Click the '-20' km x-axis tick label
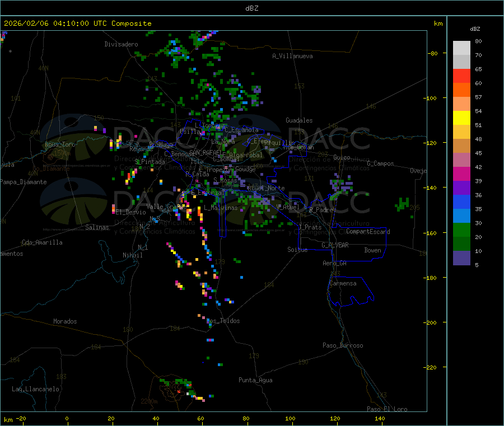This screenshot has width=504, height=426. tap(21, 418)
